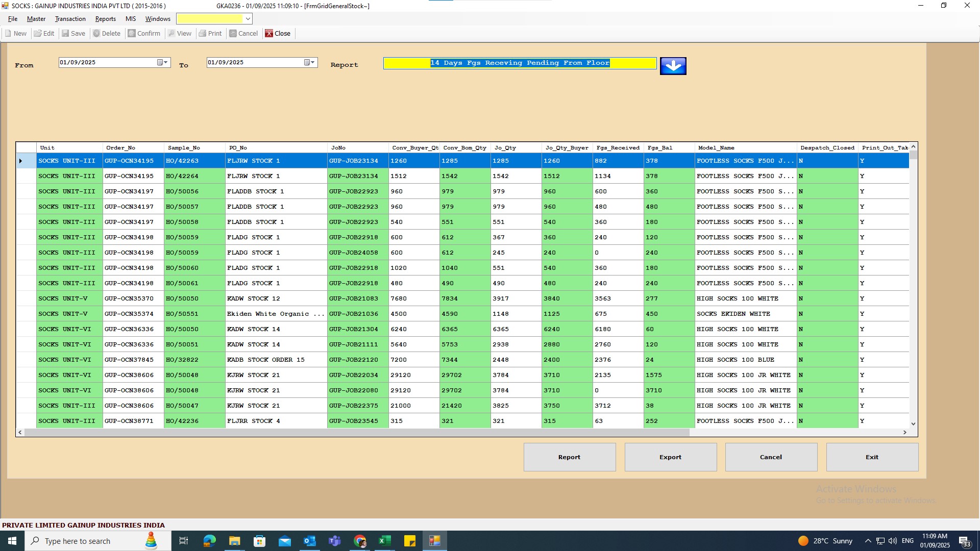Image resolution: width=980 pixels, height=551 pixels.
Task: Open Excel from the taskbar
Action: coord(385,541)
